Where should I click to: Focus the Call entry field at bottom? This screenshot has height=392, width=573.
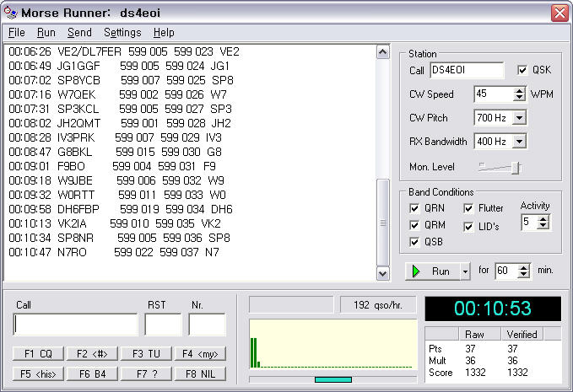[x=76, y=325]
